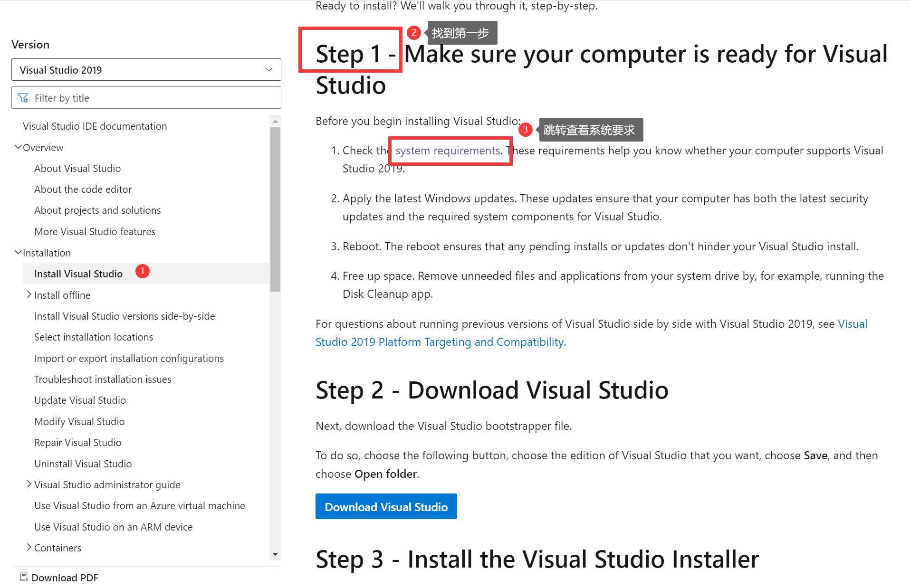Open Visual Studio IDE documentation
910x588 pixels.
coord(95,126)
